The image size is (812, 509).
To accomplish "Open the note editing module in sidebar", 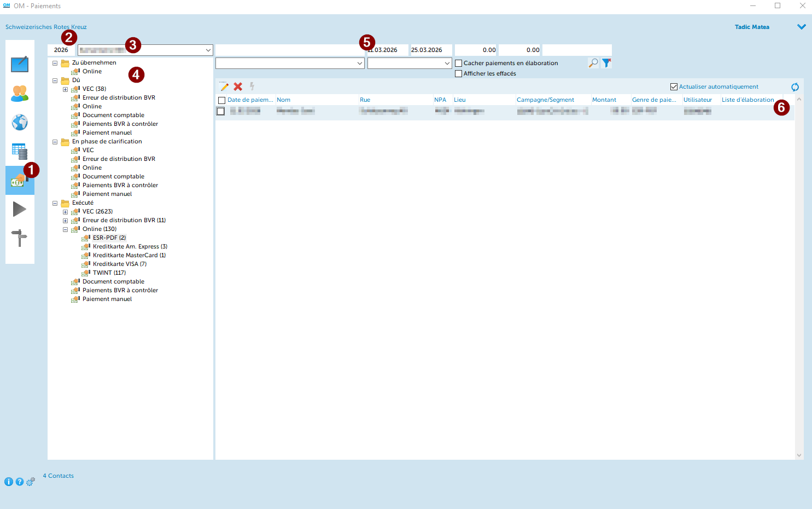I will pos(20,64).
